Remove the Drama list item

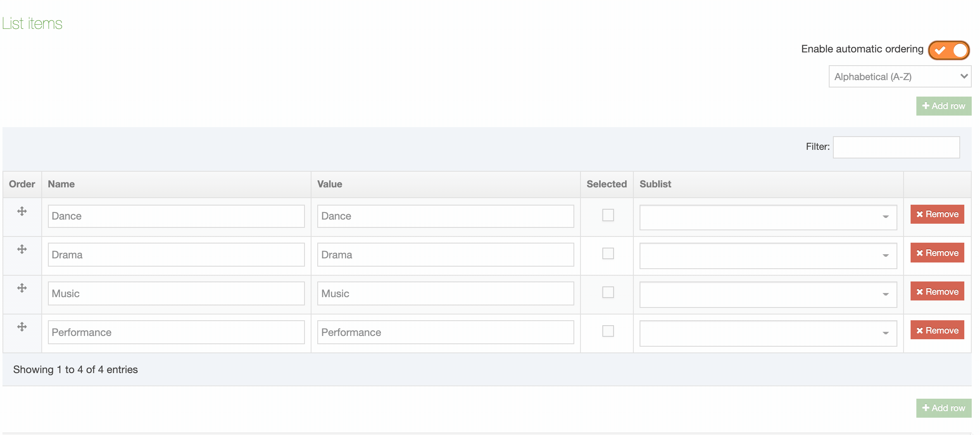(937, 253)
